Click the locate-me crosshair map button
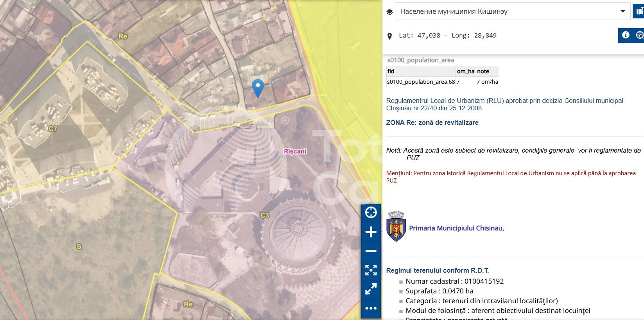 371,212
